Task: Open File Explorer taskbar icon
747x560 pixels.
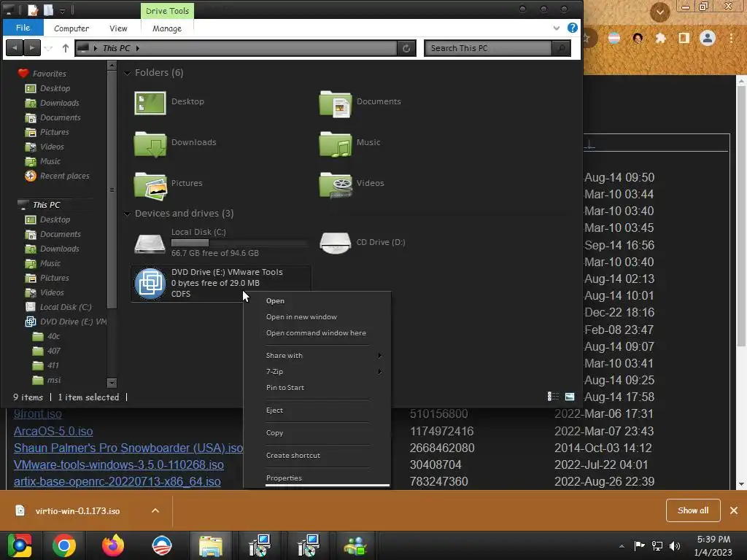Action: tap(211, 545)
